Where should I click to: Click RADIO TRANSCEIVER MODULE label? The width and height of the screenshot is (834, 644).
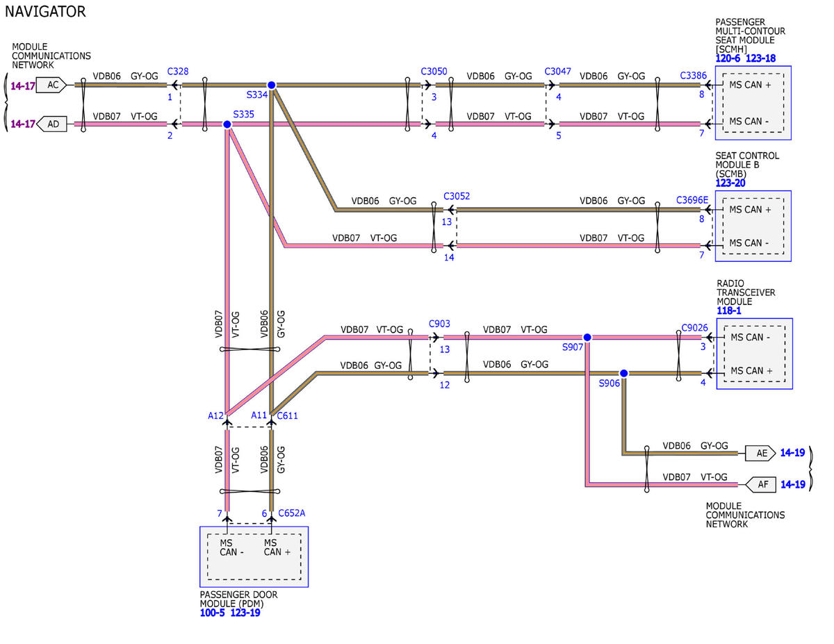tap(744, 293)
